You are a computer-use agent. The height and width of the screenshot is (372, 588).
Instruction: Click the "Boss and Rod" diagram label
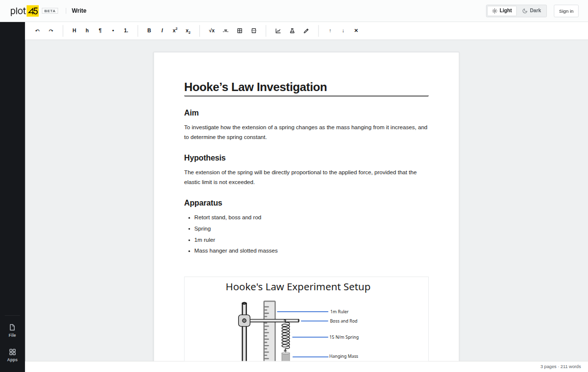coord(343,321)
